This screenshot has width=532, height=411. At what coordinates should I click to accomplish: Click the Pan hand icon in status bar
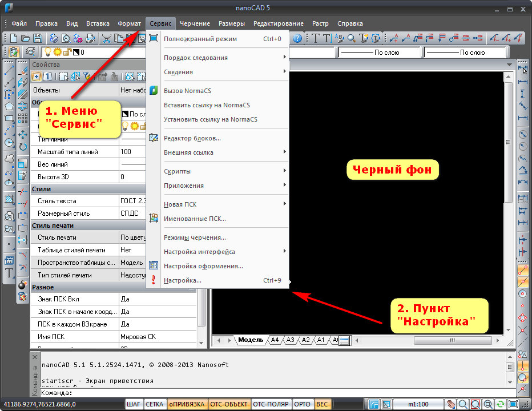450,404
